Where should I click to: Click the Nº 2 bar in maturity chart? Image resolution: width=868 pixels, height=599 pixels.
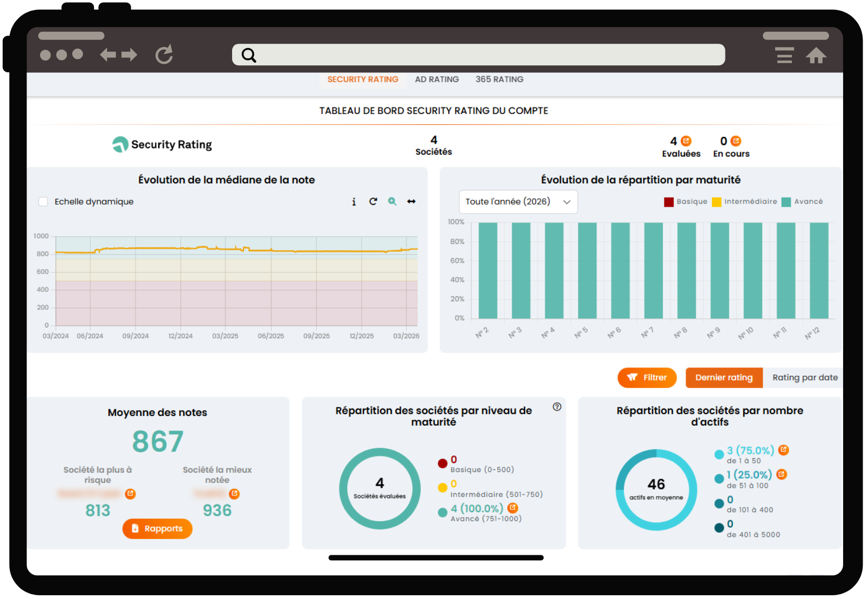click(488, 270)
